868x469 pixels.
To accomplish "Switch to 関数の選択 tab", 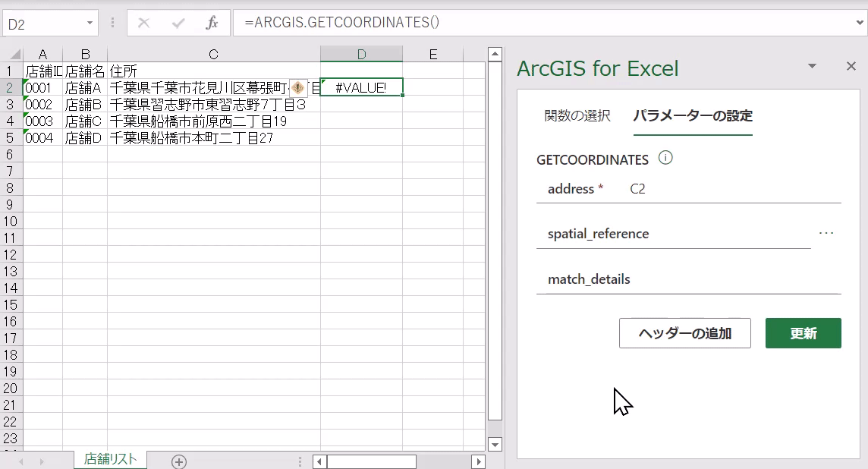I will 577,115.
